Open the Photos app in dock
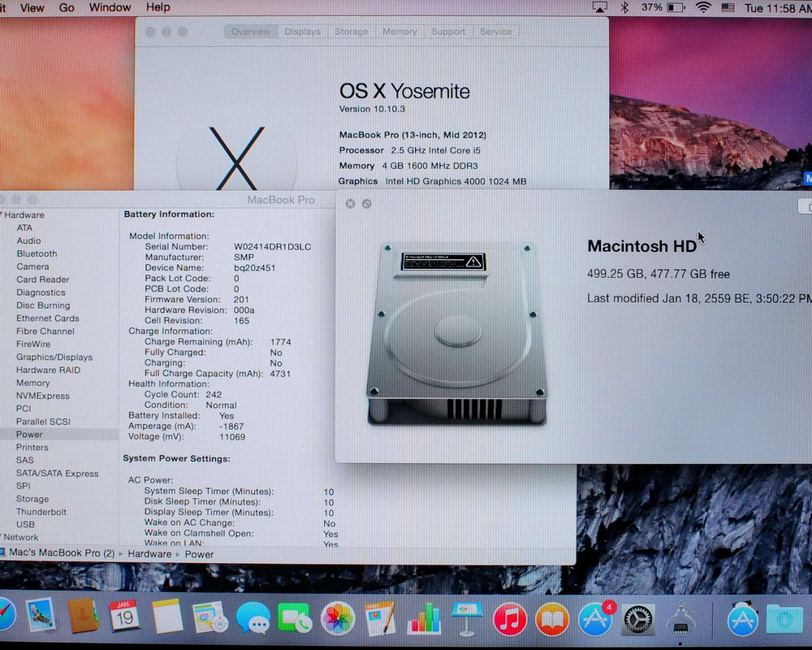Image resolution: width=812 pixels, height=650 pixels. (x=338, y=618)
